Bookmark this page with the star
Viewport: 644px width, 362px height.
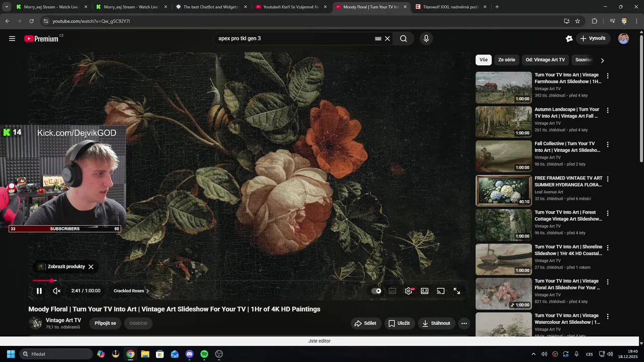coord(578,21)
